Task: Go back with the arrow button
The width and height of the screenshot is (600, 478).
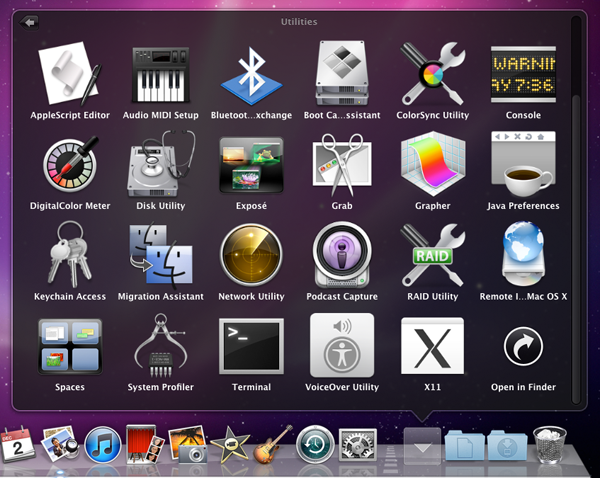Action: (x=29, y=23)
